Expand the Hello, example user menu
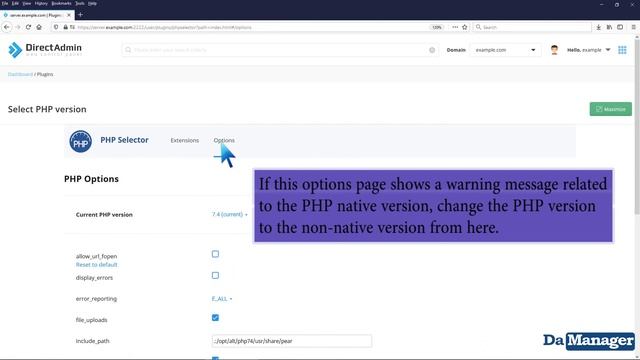The width and height of the screenshot is (640, 360). [x=589, y=50]
